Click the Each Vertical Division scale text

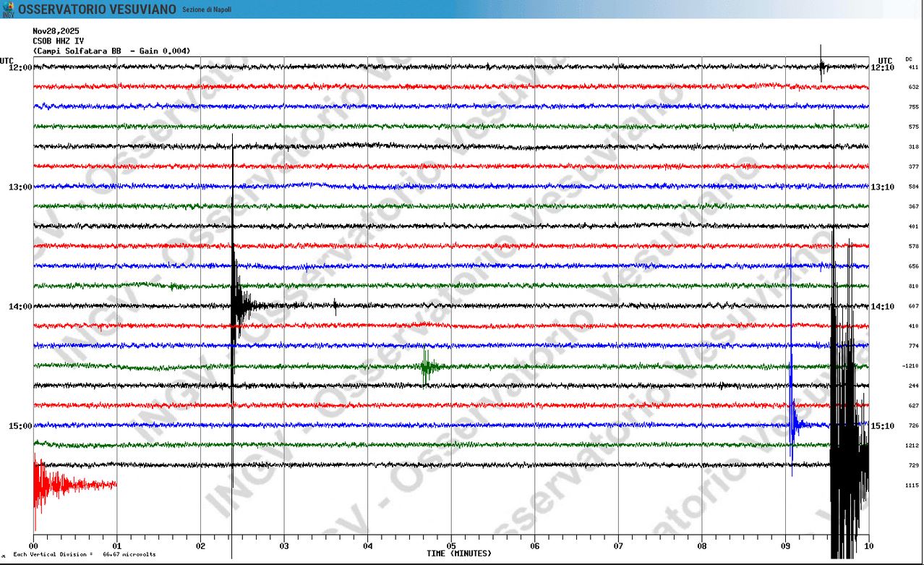click(x=84, y=554)
